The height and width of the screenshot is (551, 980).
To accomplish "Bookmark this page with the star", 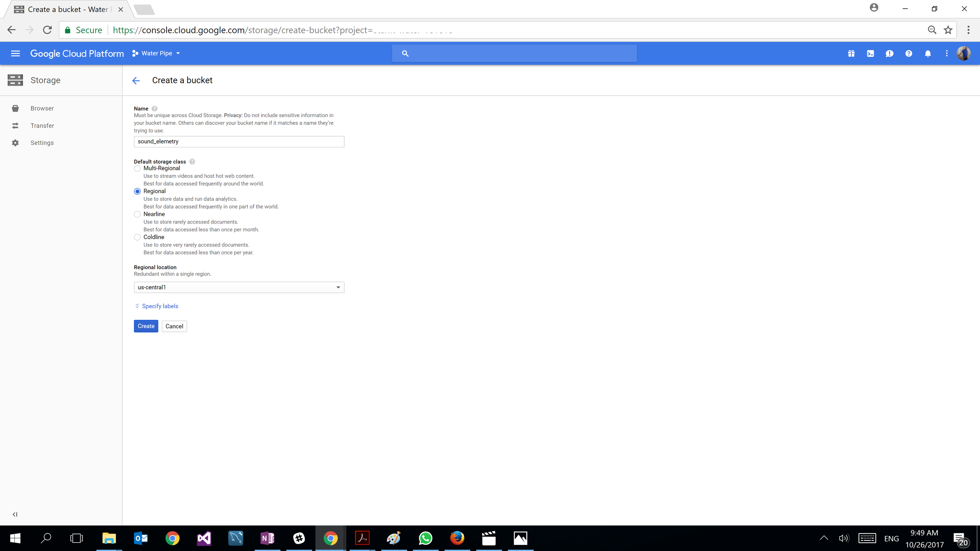I will [x=948, y=30].
